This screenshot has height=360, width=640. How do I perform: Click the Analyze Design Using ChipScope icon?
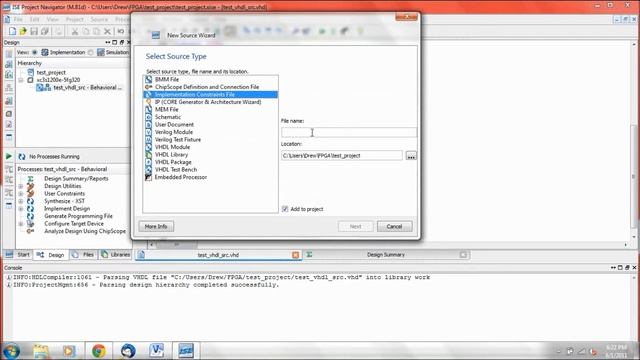pyautogui.click(x=30, y=231)
